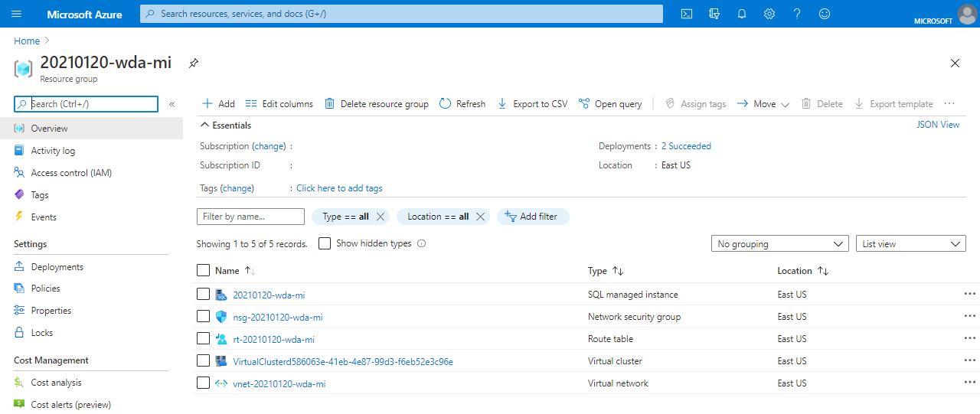Select Deployments under Settings
Image resolution: width=980 pixels, height=414 pixels.
click(57, 267)
